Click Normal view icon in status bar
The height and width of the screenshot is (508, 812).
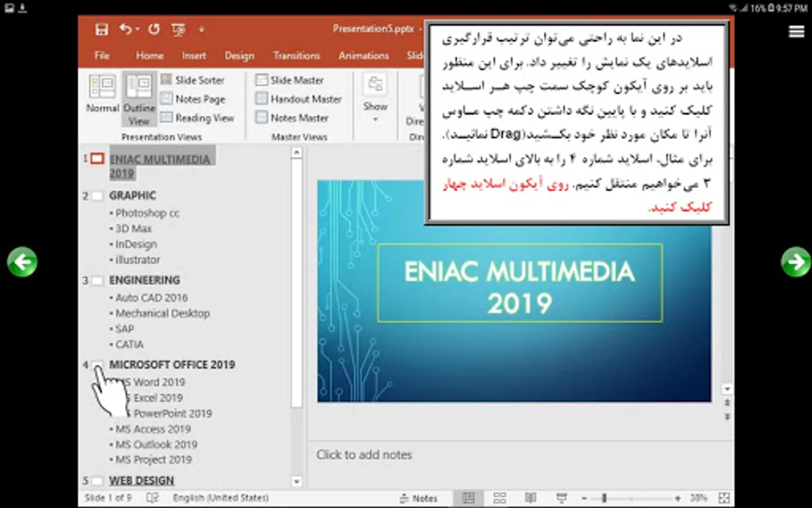[x=469, y=498]
